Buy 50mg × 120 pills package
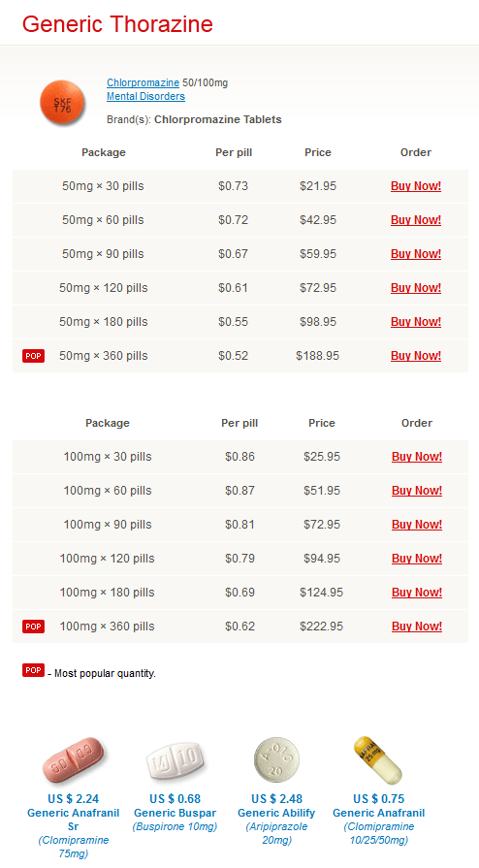The width and height of the screenshot is (479, 868). 416,288
